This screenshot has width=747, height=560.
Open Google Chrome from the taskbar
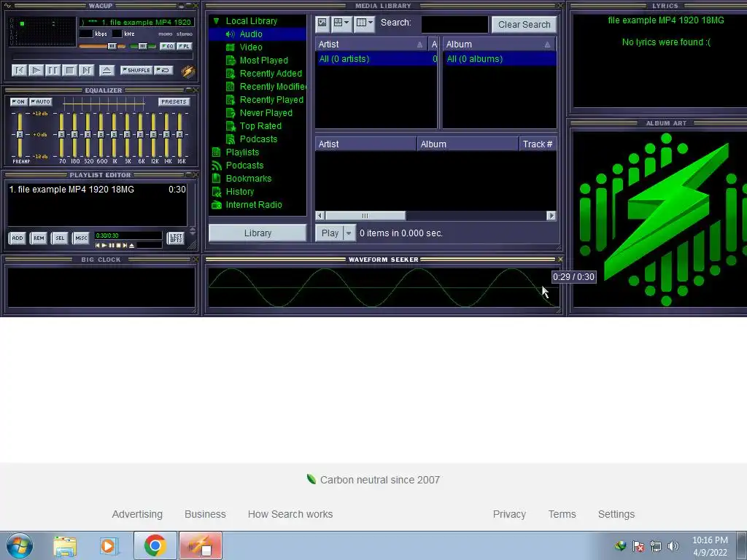(155, 545)
